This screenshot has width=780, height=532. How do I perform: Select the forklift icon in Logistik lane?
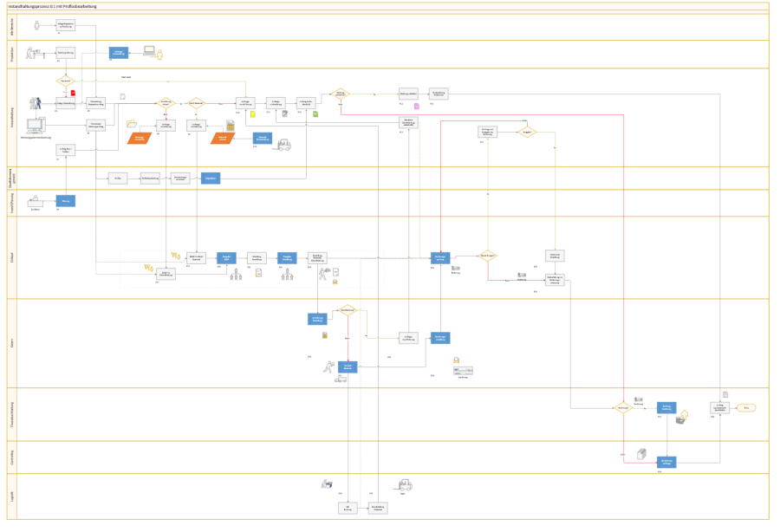403,485
